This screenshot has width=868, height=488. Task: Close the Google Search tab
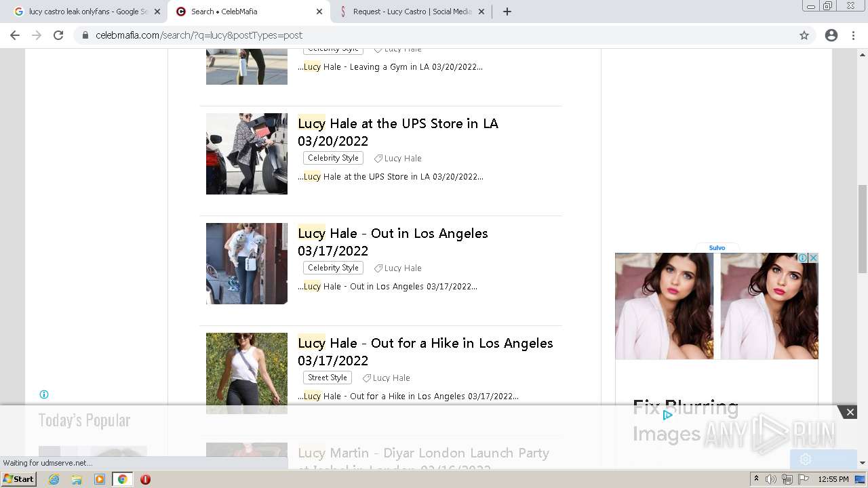[x=157, y=12]
